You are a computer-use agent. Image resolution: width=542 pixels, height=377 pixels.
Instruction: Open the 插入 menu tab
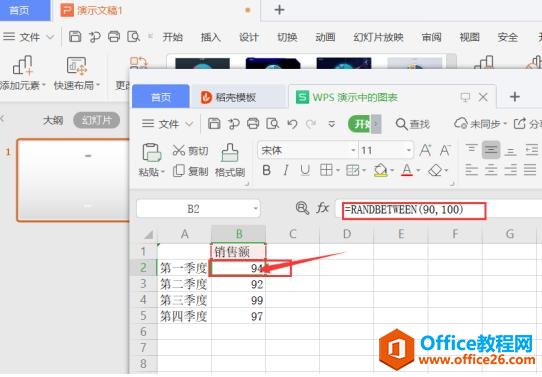(x=211, y=37)
